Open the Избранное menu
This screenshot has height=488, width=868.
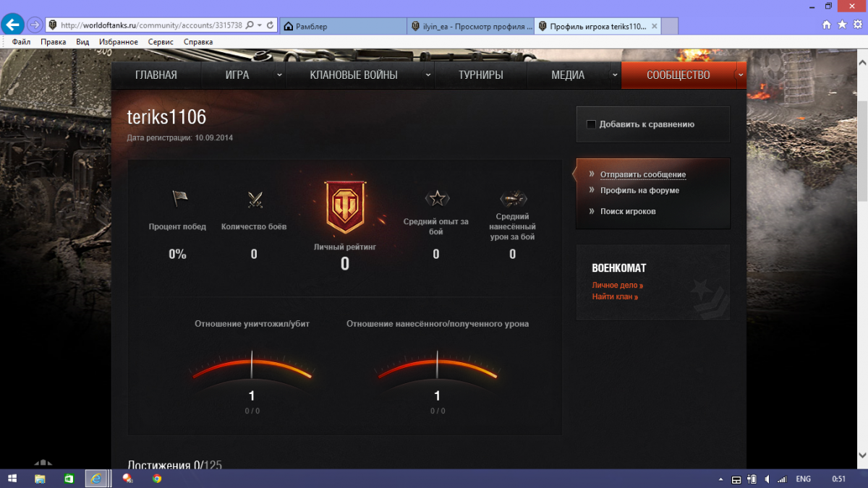[x=119, y=42]
